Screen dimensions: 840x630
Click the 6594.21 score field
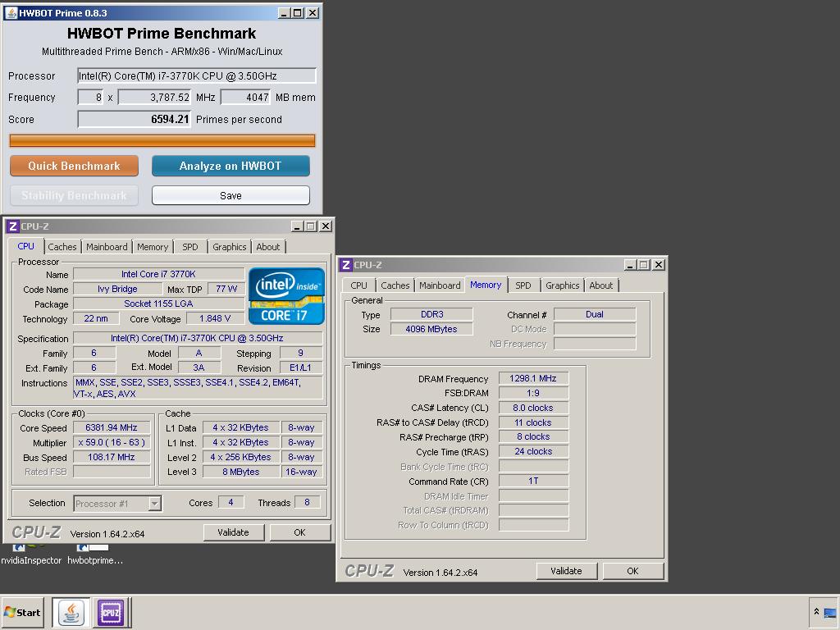coord(134,119)
